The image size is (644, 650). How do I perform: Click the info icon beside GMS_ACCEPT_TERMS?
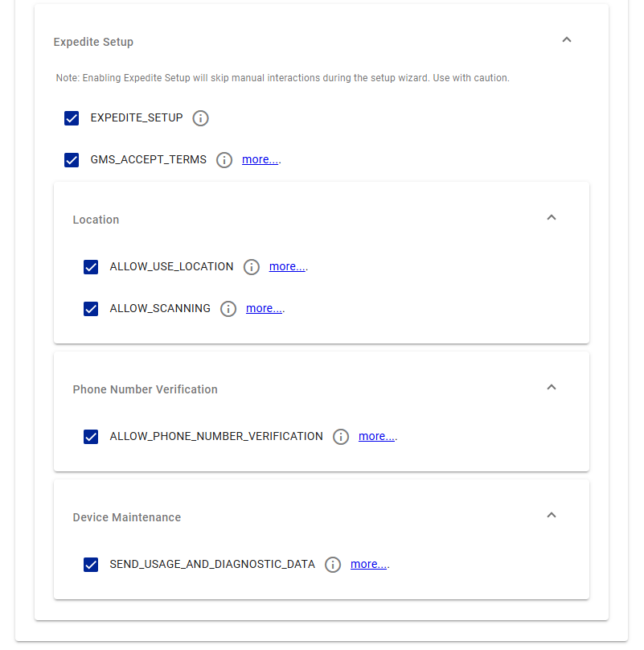click(x=225, y=160)
